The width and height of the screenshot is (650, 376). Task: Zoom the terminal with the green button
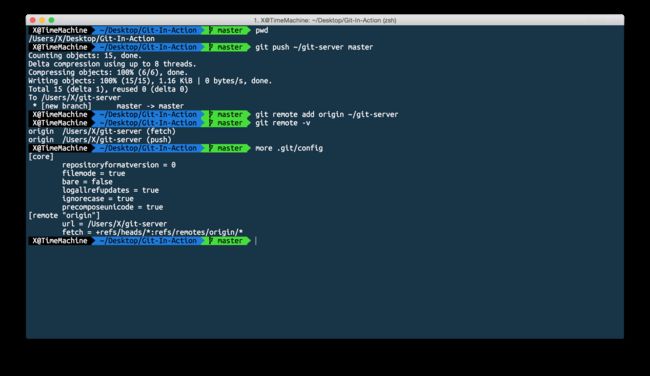(51, 20)
